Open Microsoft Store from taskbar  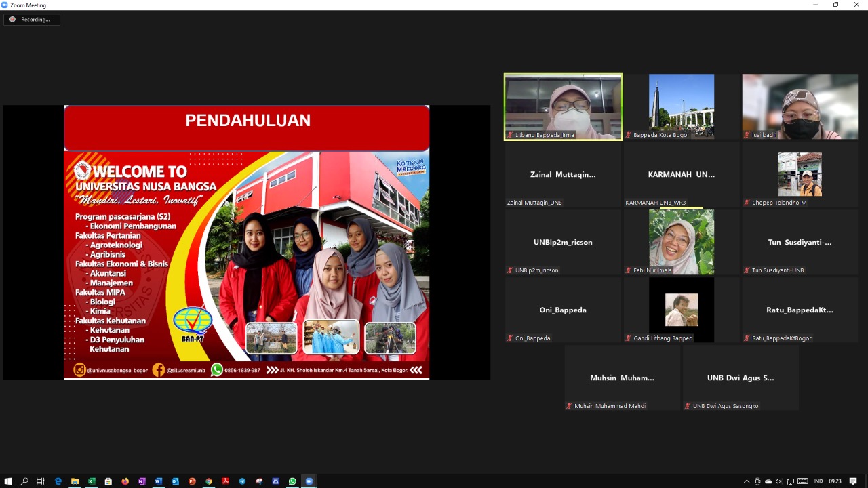[x=108, y=481]
